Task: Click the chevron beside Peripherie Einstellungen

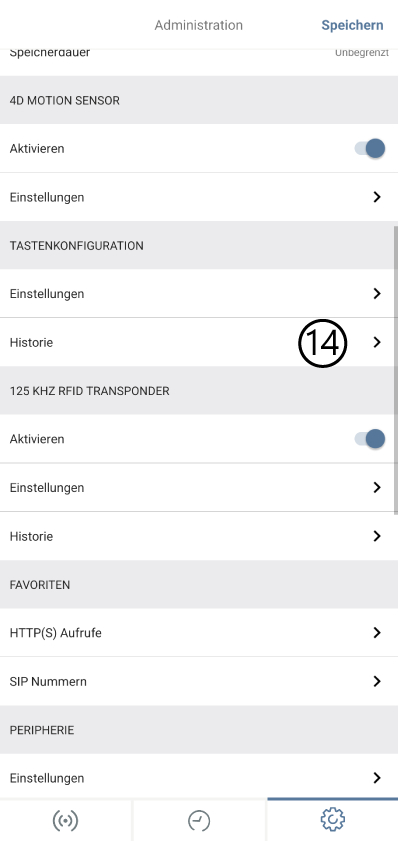Action: pos(377,778)
